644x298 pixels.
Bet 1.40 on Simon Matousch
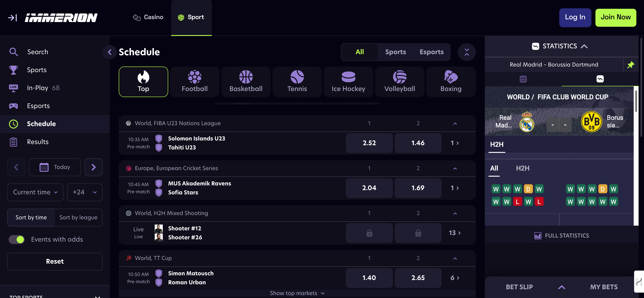click(x=369, y=278)
